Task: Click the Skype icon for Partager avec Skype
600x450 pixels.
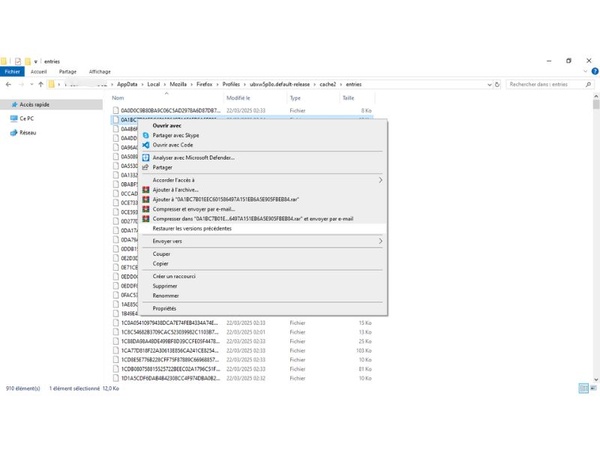Action: (x=145, y=135)
